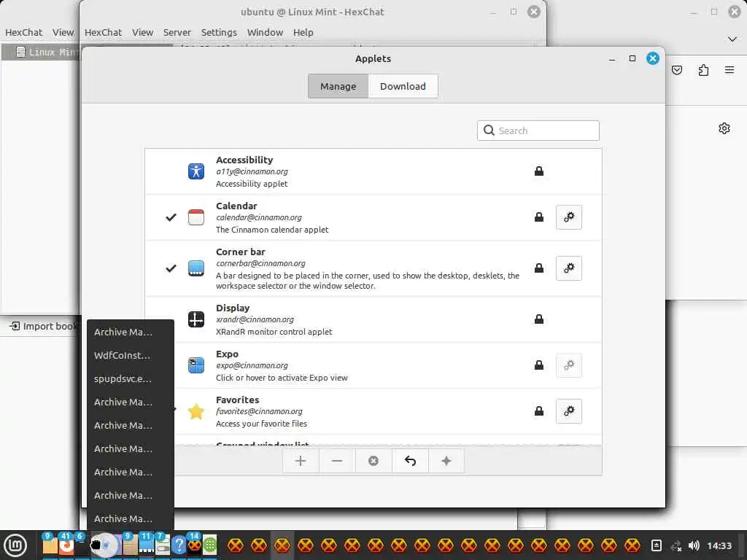Switch to the Download tab
The width and height of the screenshot is (747, 560).
[x=403, y=86]
